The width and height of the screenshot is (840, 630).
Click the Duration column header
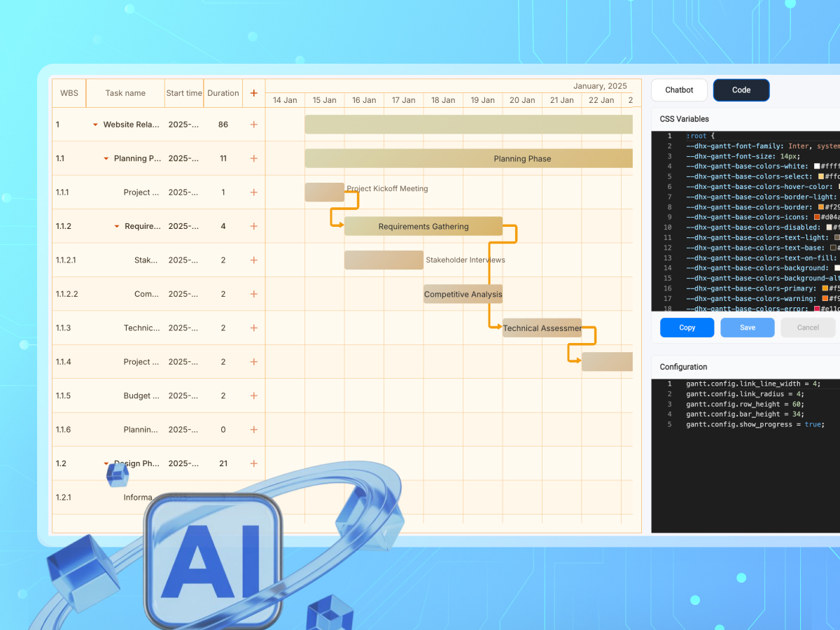pos(223,93)
